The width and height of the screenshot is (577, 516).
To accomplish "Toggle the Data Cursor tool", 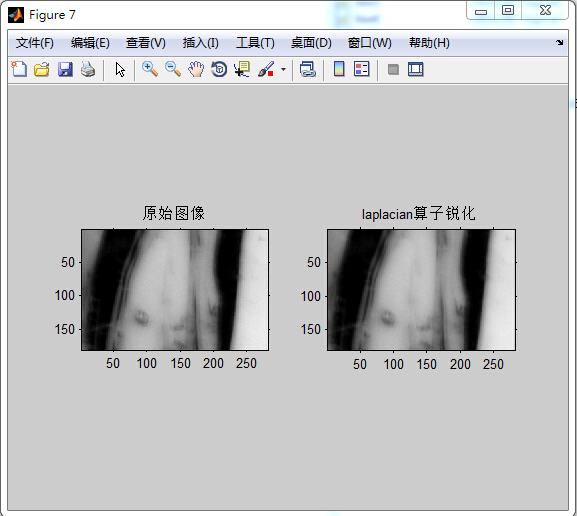I will pyautogui.click(x=242, y=69).
